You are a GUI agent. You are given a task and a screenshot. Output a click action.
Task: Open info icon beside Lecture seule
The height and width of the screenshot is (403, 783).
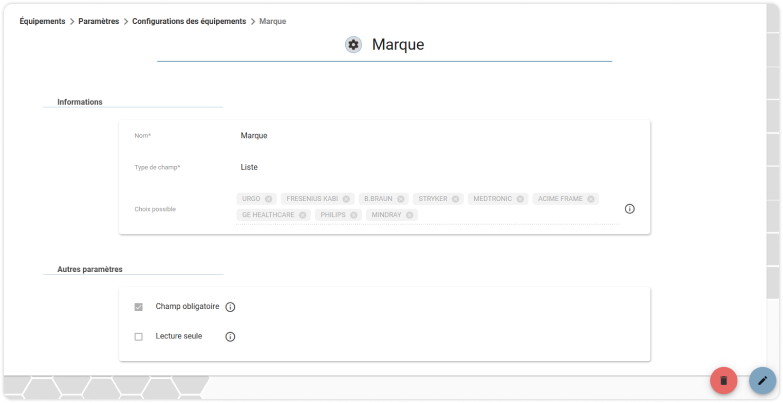230,337
